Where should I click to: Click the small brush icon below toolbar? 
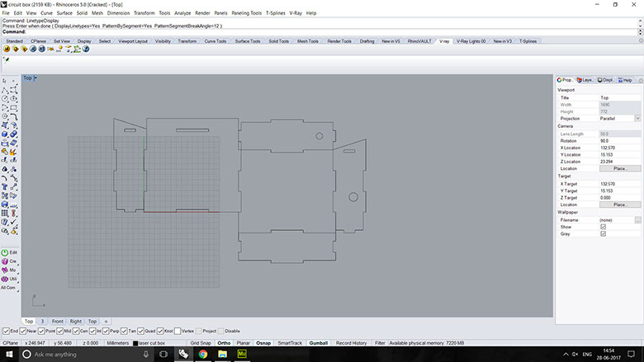tap(6, 60)
